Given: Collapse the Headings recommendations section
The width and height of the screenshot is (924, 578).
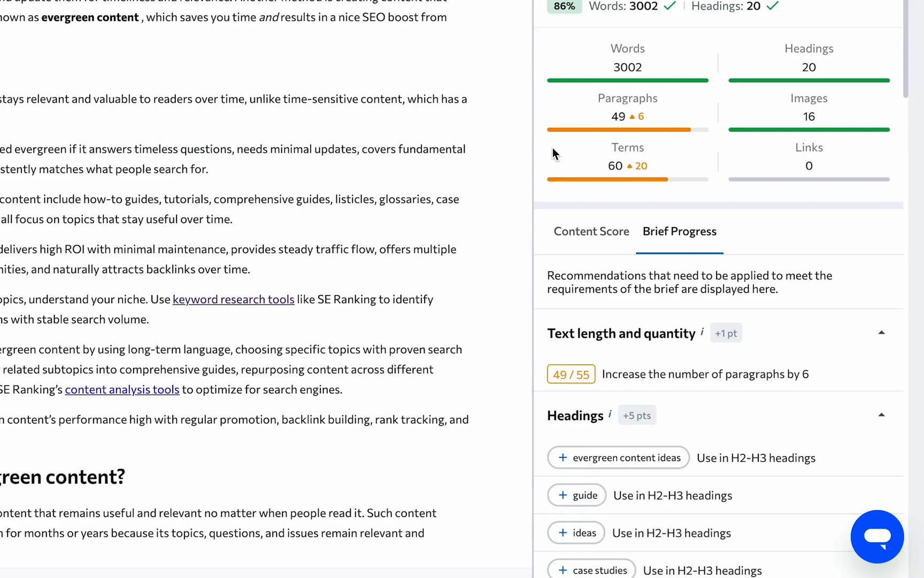Looking at the screenshot, I should [881, 414].
